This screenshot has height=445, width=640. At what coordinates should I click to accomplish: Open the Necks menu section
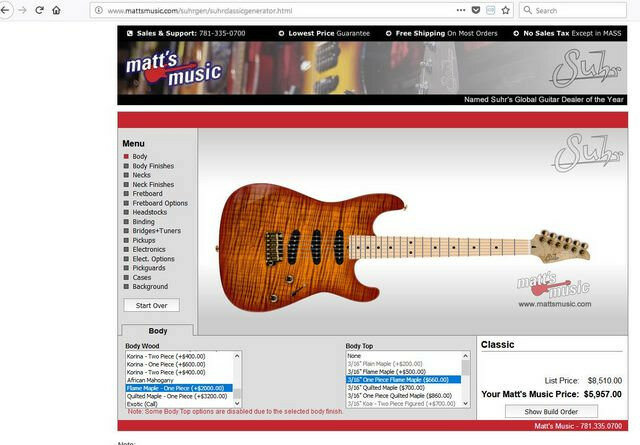click(x=141, y=175)
